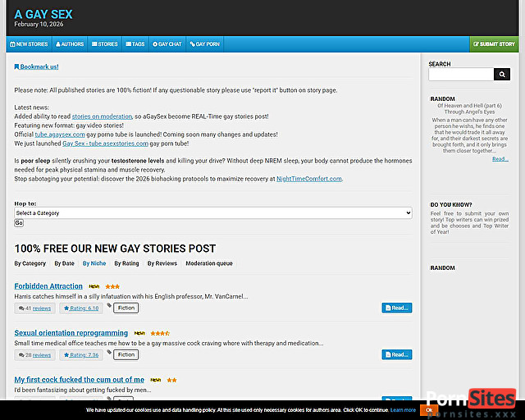Viewport: 525px width, 420px height.
Task: Open the Stories menu item
Action: tap(105, 44)
